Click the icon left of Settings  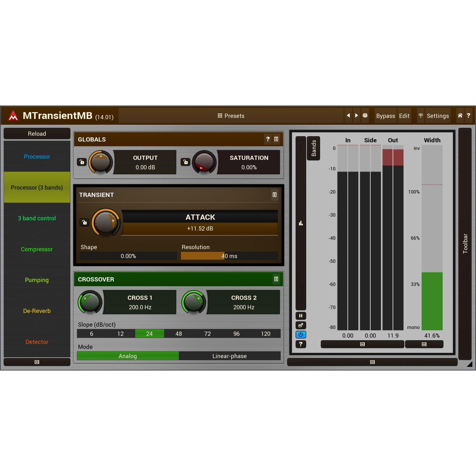(x=421, y=115)
